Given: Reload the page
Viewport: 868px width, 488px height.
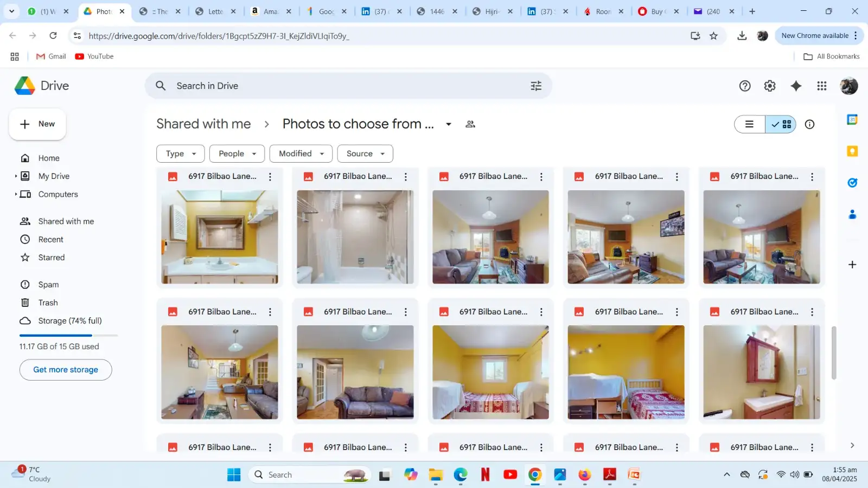Looking at the screenshot, I should click(53, 36).
